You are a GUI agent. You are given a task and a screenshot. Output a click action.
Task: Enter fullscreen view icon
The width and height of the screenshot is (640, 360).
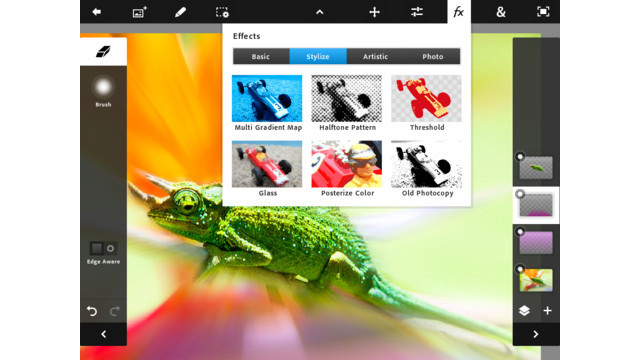[x=543, y=12]
